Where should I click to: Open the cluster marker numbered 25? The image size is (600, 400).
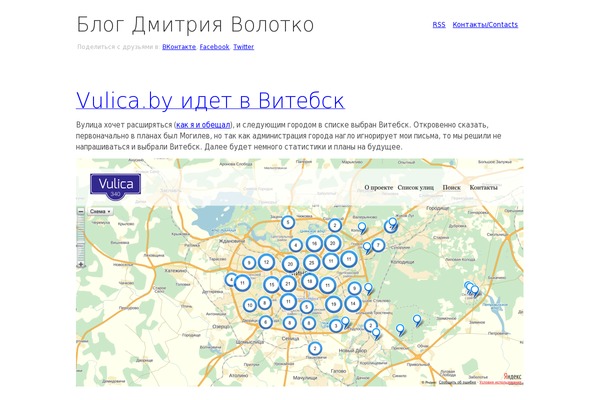click(x=311, y=263)
